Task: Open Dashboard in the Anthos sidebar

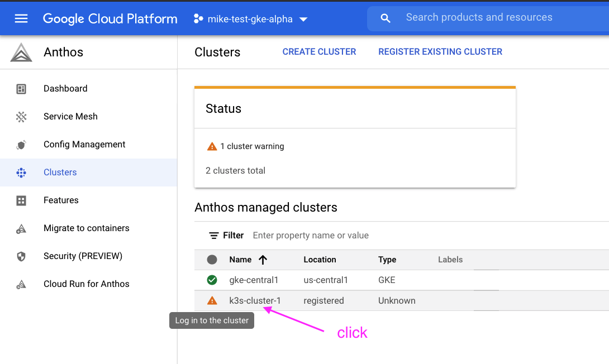Action: click(65, 88)
